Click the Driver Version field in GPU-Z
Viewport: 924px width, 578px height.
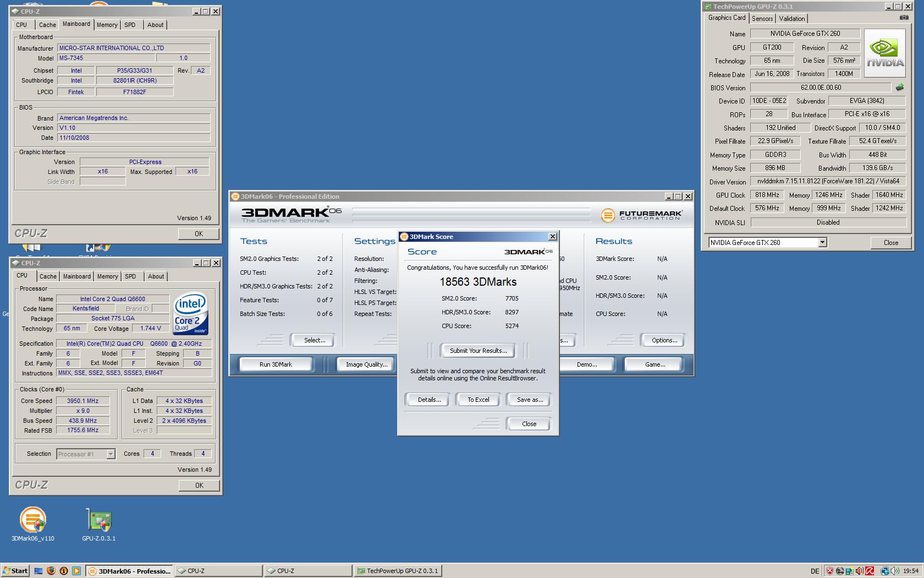[828, 181]
